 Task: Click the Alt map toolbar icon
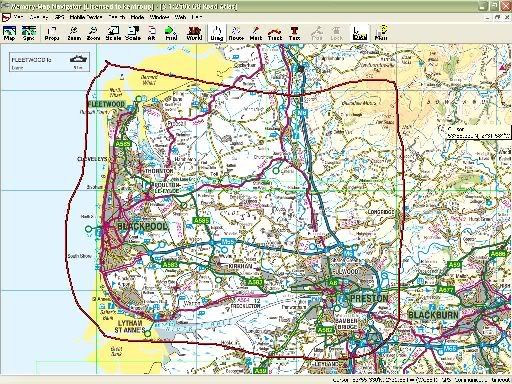152,33
